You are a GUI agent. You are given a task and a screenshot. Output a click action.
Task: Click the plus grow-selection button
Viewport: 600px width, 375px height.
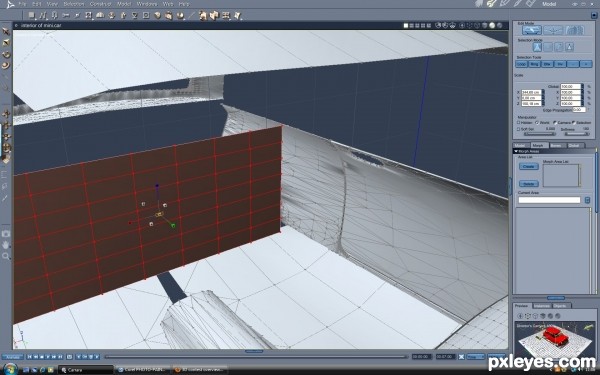click(586, 64)
